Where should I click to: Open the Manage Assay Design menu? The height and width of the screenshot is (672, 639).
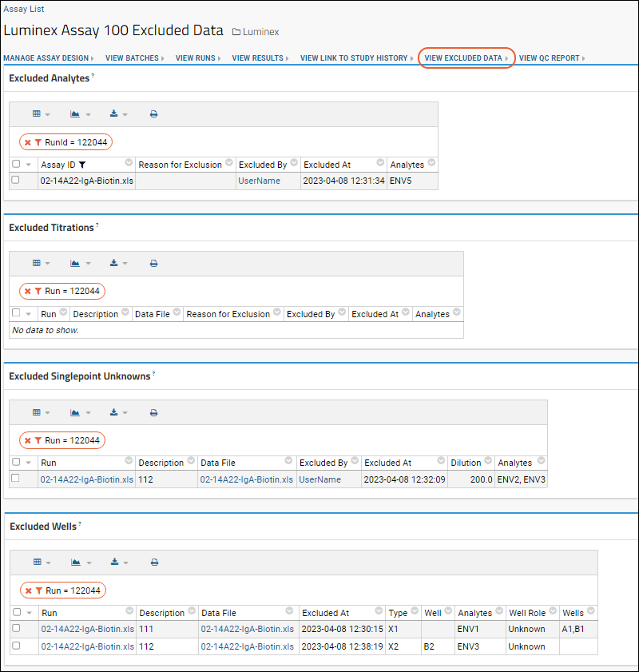(x=48, y=58)
